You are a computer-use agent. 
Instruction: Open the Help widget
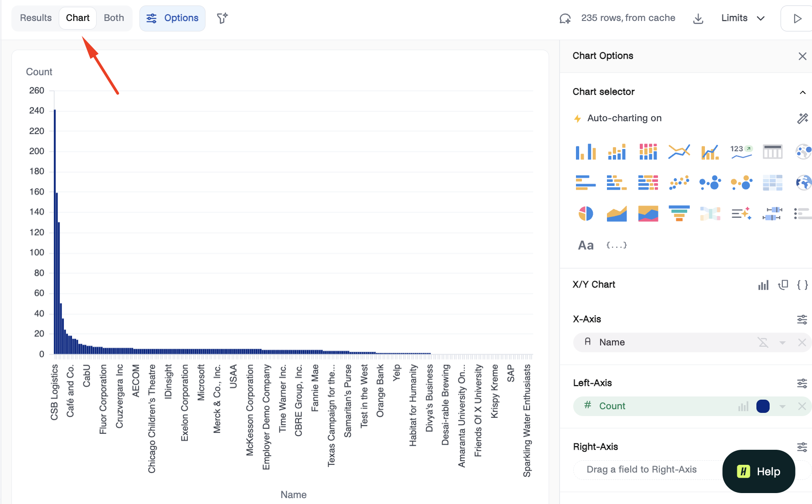click(759, 472)
